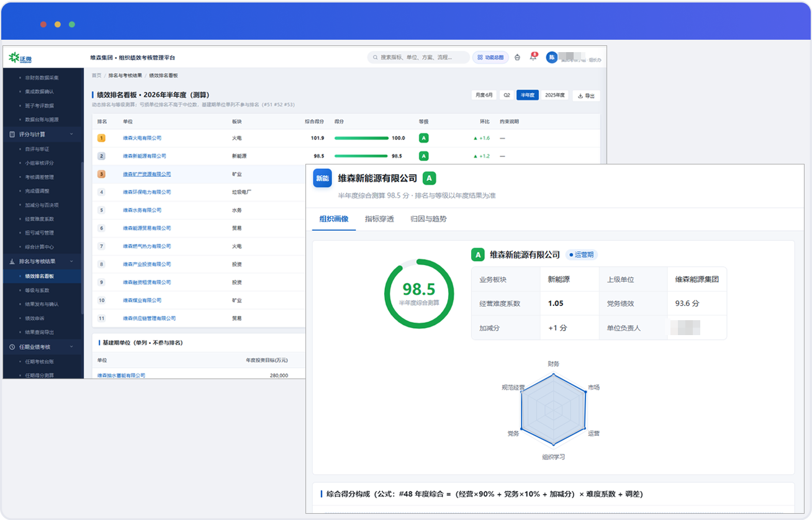812x520 pixels.
Task: Click green A grade badge beside panel title
Action: (x=429, y=179)
